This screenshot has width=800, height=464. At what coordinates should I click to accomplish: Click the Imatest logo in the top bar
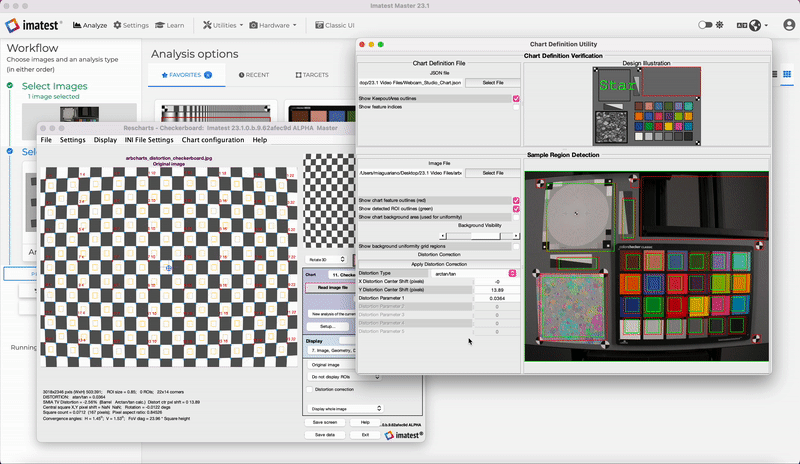point(34,25)
